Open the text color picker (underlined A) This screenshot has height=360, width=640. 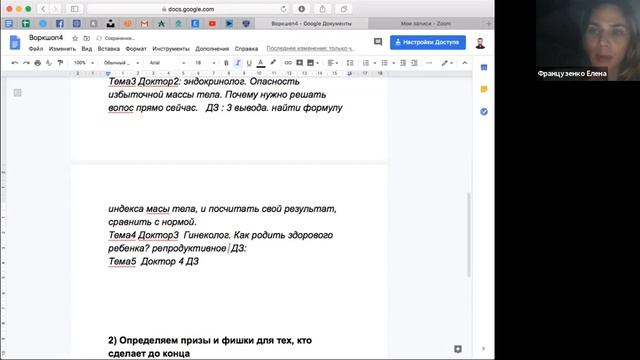click(261, 63)
